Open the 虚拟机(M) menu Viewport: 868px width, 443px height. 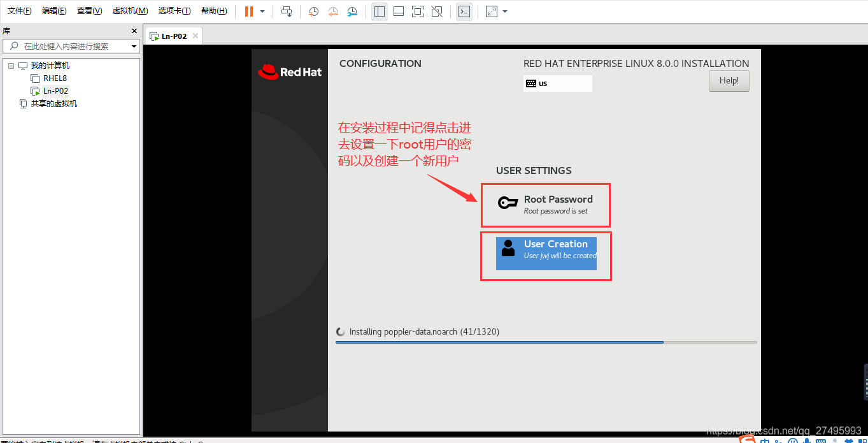[x=130, y=11]
